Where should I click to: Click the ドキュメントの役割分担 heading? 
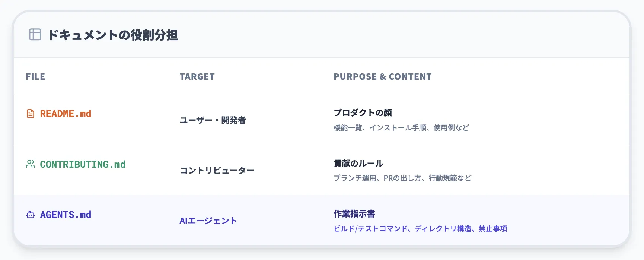(114, 36)
